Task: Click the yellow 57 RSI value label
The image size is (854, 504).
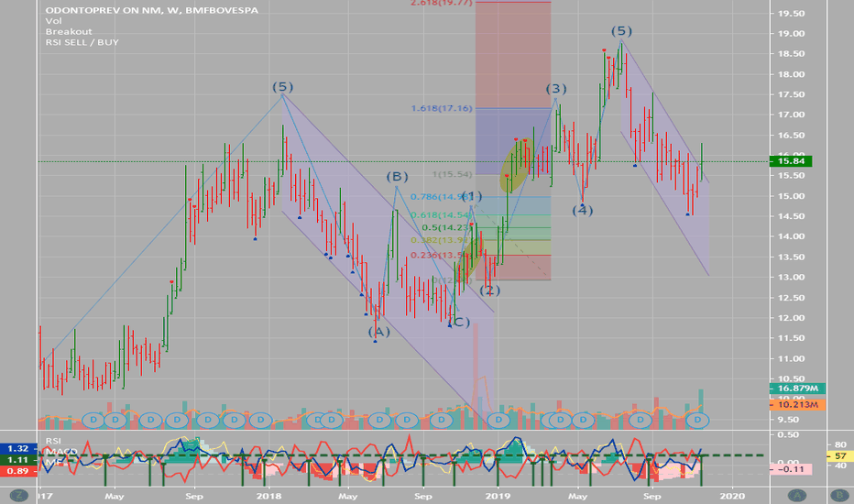Action: click(840, 455)
